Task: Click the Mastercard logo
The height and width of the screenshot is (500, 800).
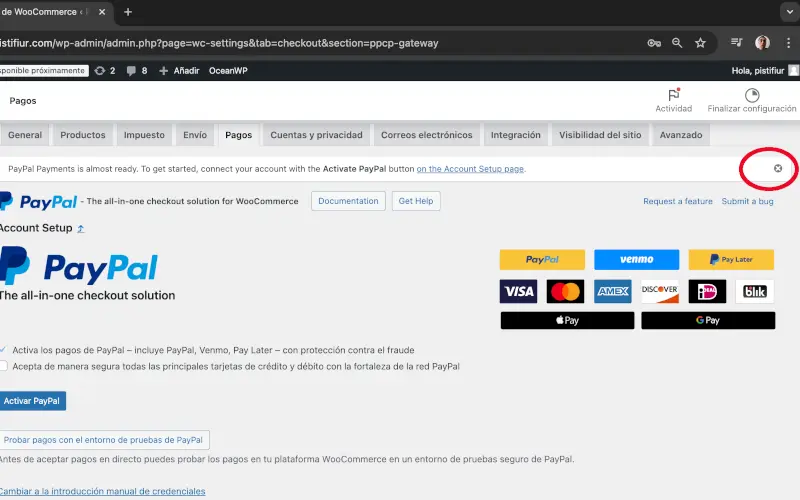Action: 565,291
